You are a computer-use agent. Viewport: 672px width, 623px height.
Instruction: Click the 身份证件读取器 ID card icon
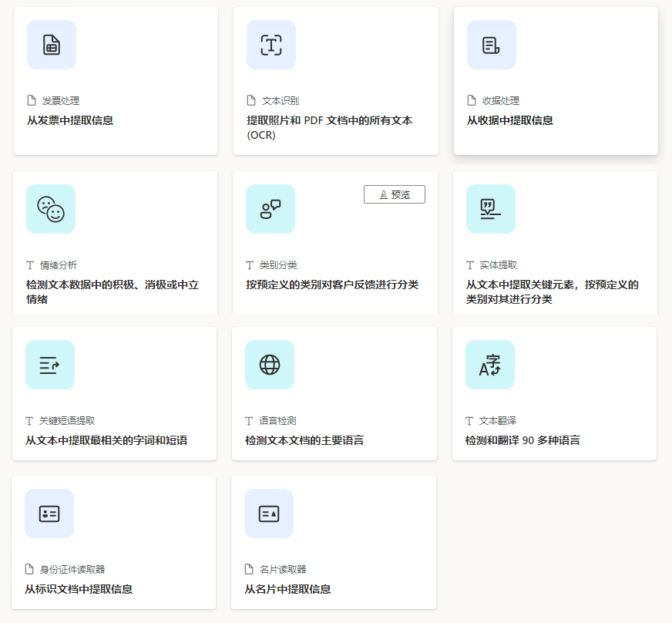click(51, 513)
